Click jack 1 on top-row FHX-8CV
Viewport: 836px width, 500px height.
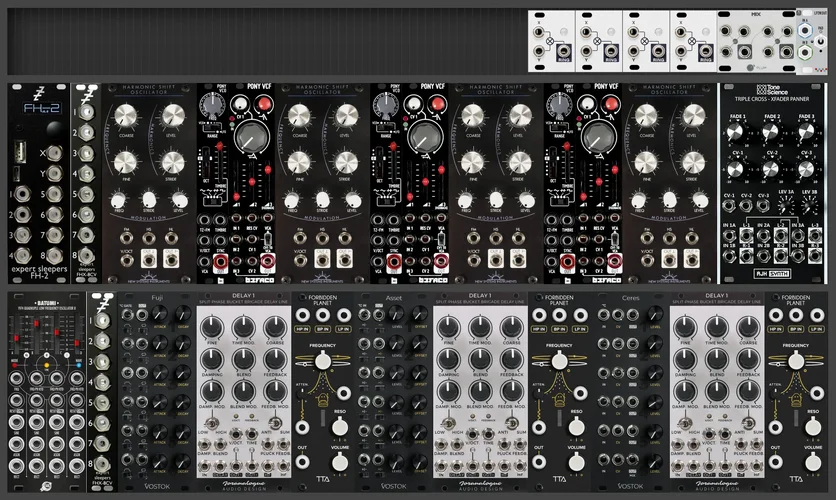[x=86, y=112]
